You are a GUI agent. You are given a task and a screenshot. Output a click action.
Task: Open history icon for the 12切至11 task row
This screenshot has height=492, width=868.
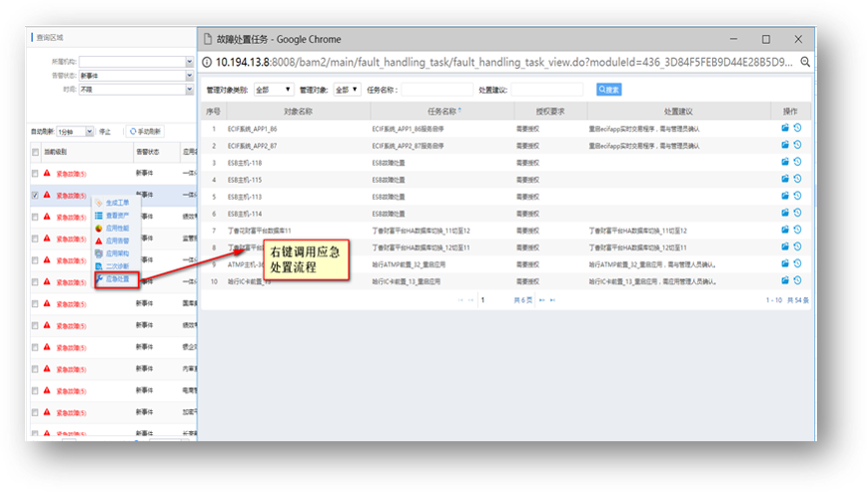(x=797, y=246)
